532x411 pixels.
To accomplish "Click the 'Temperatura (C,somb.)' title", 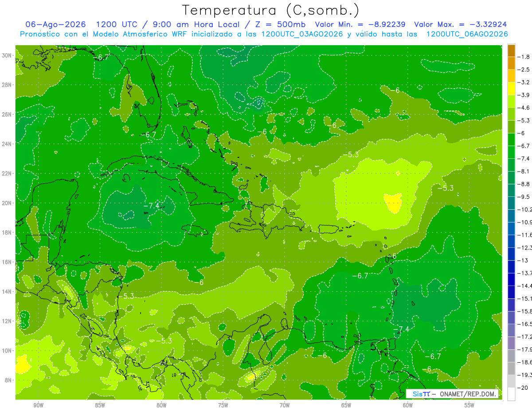I will (x=270, y=10).
